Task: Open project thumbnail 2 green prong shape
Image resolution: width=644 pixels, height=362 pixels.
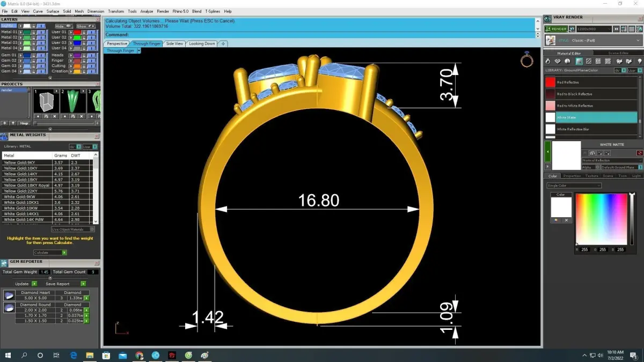Action: [x=72, y=101]
